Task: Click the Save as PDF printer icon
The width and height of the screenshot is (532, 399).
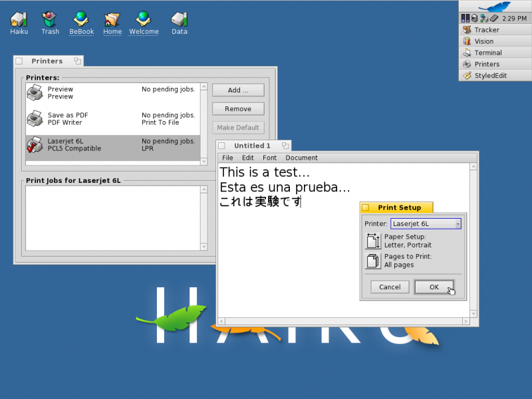Action: 35,118
